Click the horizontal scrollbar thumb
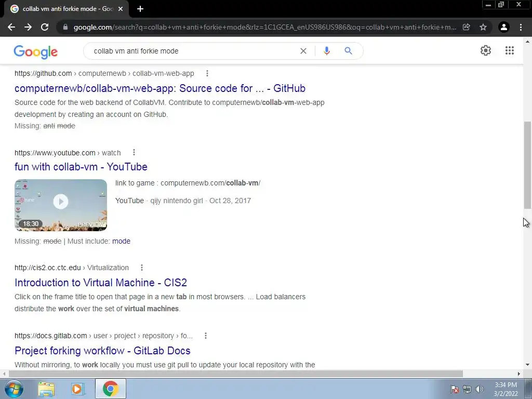The width and height of the screenshot is (532, 399). [x=236, y=374]
